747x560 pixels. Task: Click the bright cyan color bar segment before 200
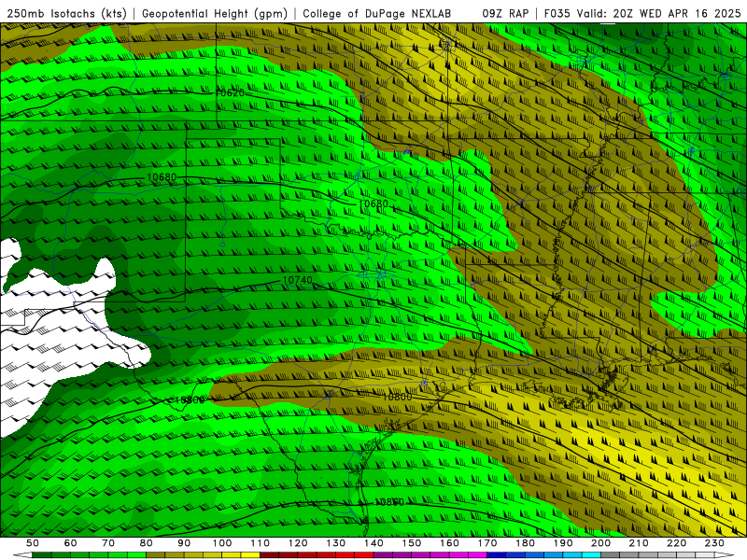click(591, 555)
